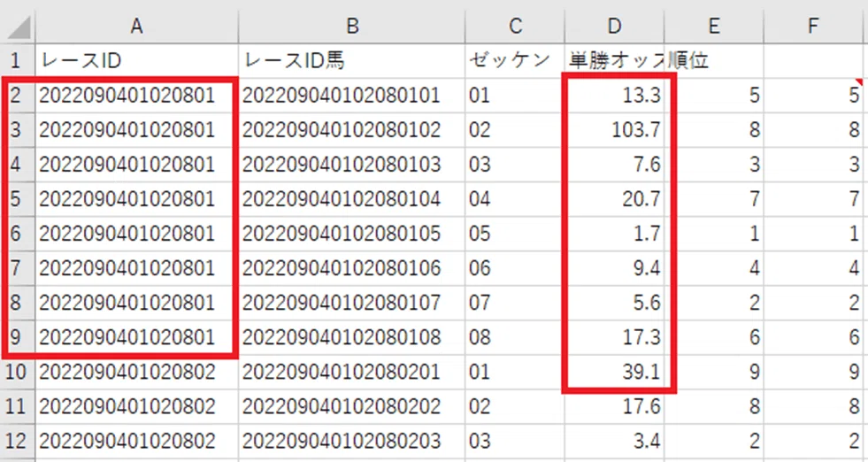Click cell with value 202209040102080105

pos(352,234)
